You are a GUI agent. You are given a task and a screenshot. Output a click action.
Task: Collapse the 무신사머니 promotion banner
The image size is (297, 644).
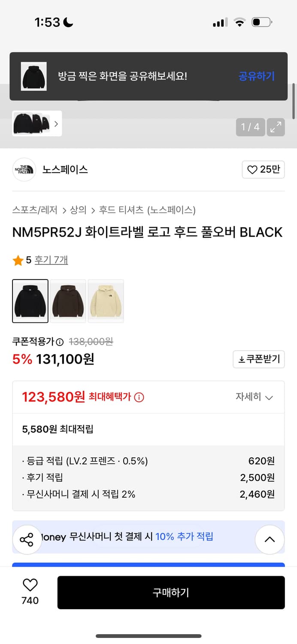tap(270, 540)
